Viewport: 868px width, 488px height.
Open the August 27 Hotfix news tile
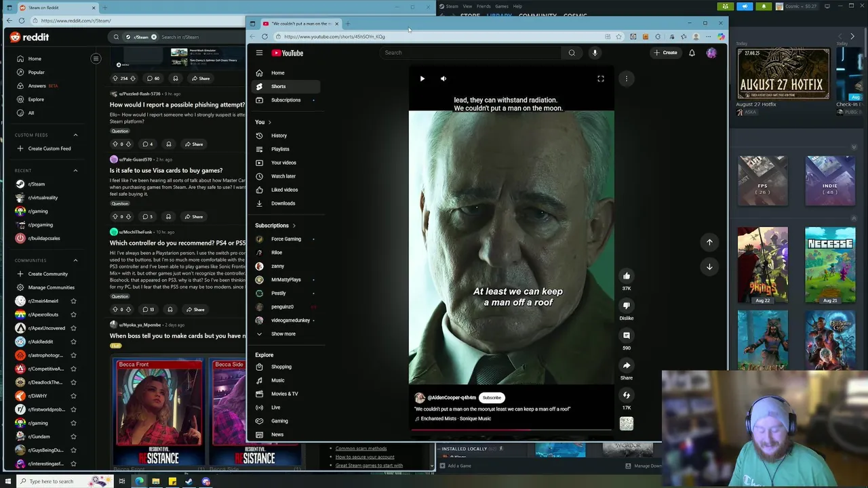tap(783, 74)
